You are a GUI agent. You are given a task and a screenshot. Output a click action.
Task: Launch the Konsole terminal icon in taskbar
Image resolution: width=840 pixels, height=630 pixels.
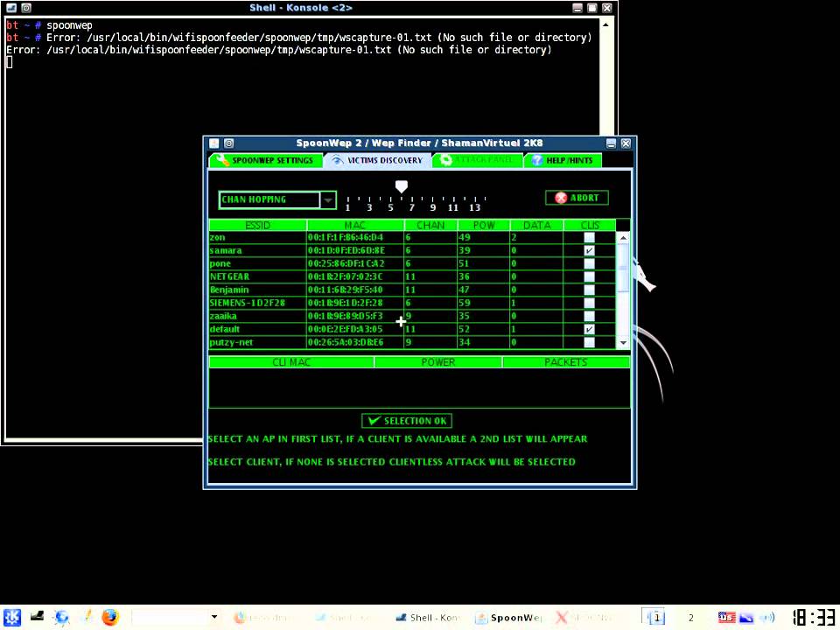[x=37, y=617]
